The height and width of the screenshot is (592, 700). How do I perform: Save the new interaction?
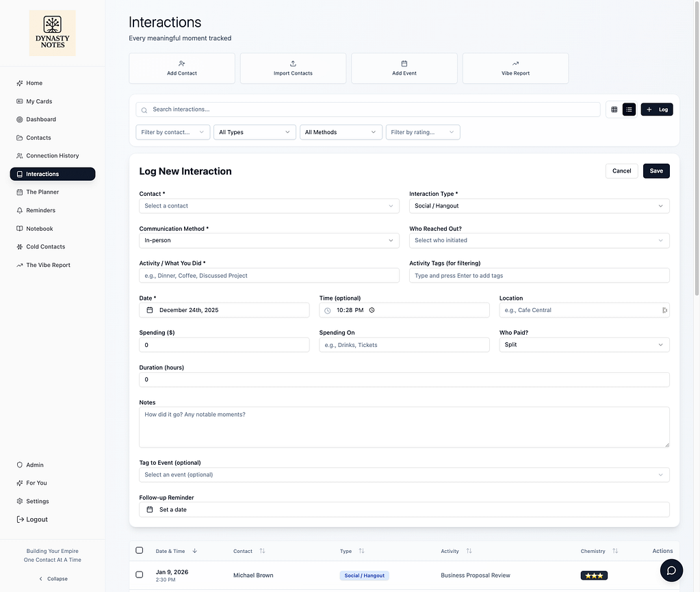click(x=656, y=170)
